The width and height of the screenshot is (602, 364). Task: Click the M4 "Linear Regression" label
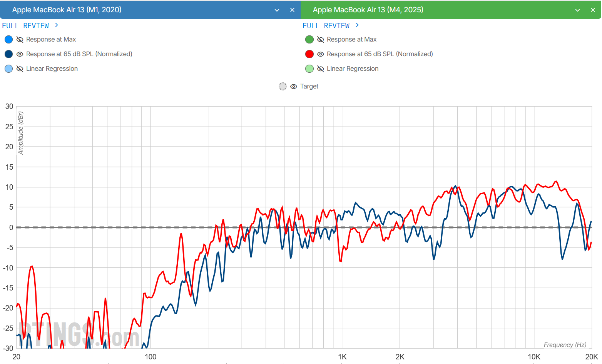click(353, 69)
